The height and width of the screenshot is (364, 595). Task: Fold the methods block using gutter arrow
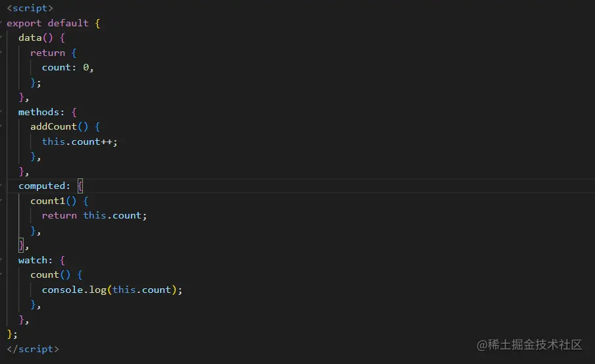(1, 112)
